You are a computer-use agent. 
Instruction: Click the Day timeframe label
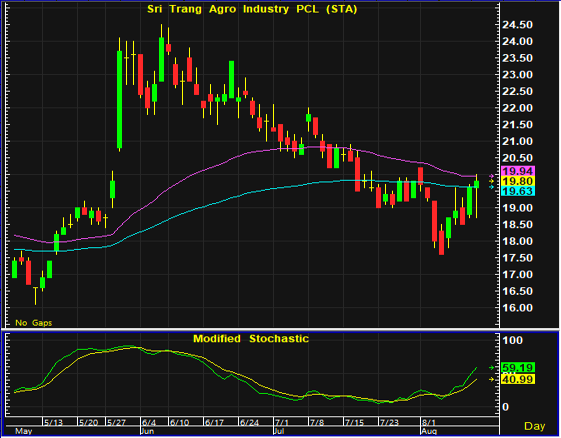coord(535,426)
